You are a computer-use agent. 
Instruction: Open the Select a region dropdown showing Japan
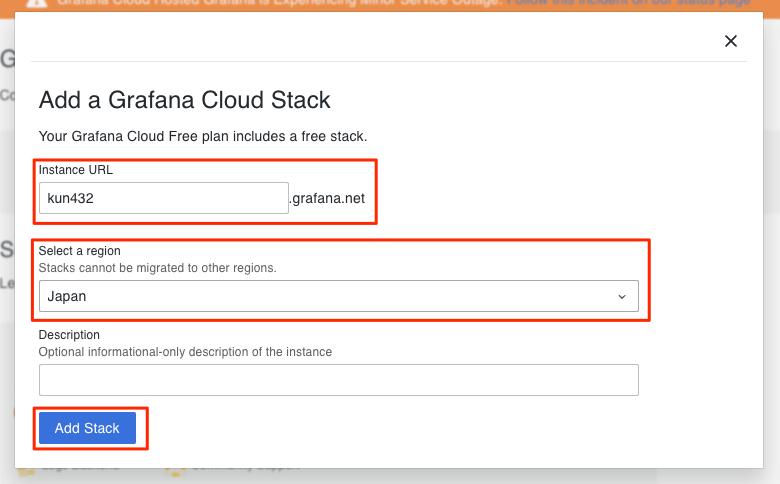click(339, 296)
